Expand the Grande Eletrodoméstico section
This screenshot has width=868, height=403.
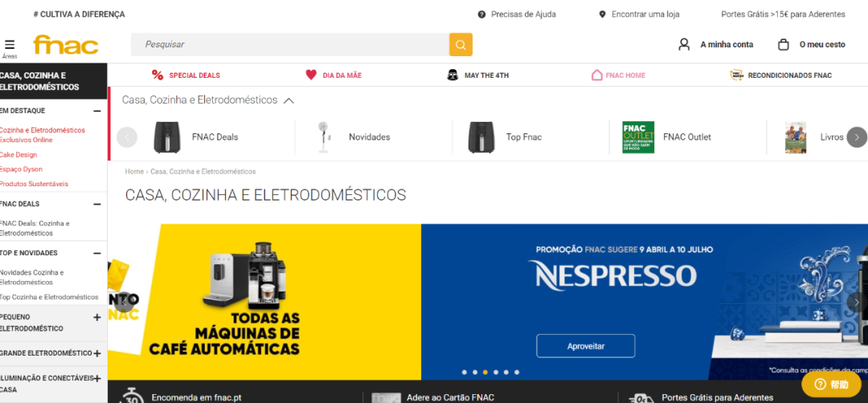97,353
